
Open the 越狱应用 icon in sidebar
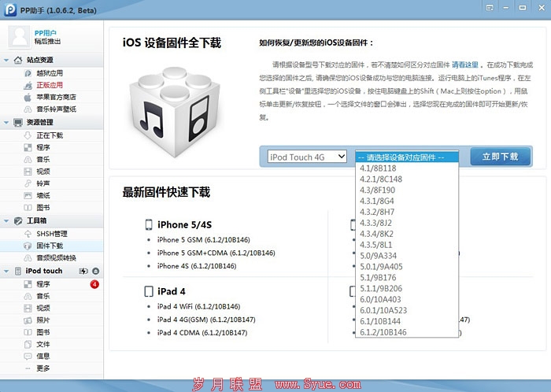tap(28, 73)
